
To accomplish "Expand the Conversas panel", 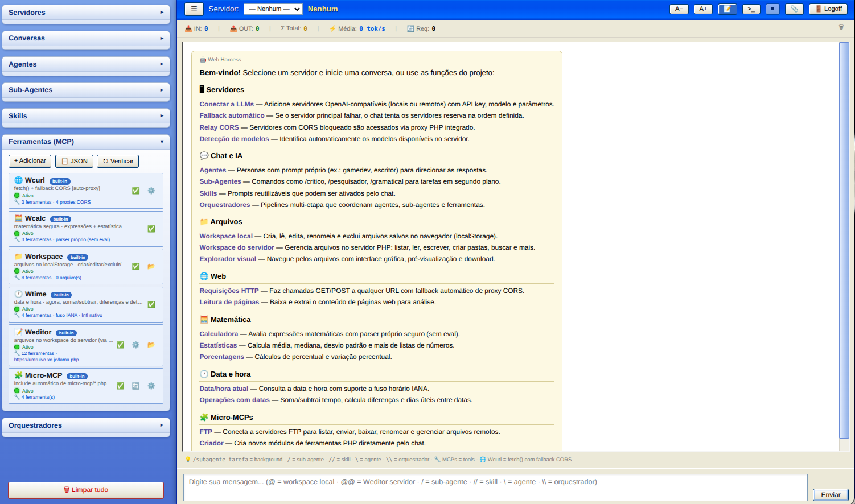I will (x=86, y=38).
